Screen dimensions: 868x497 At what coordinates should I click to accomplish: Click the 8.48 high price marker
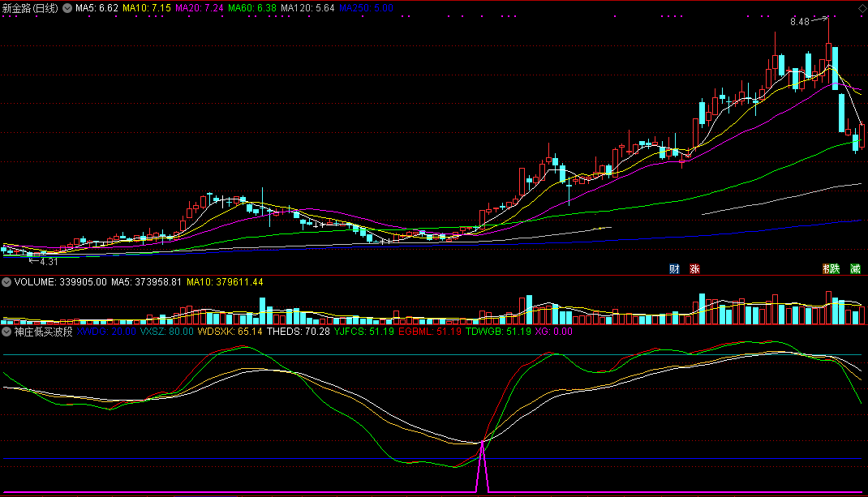point(799,22)
